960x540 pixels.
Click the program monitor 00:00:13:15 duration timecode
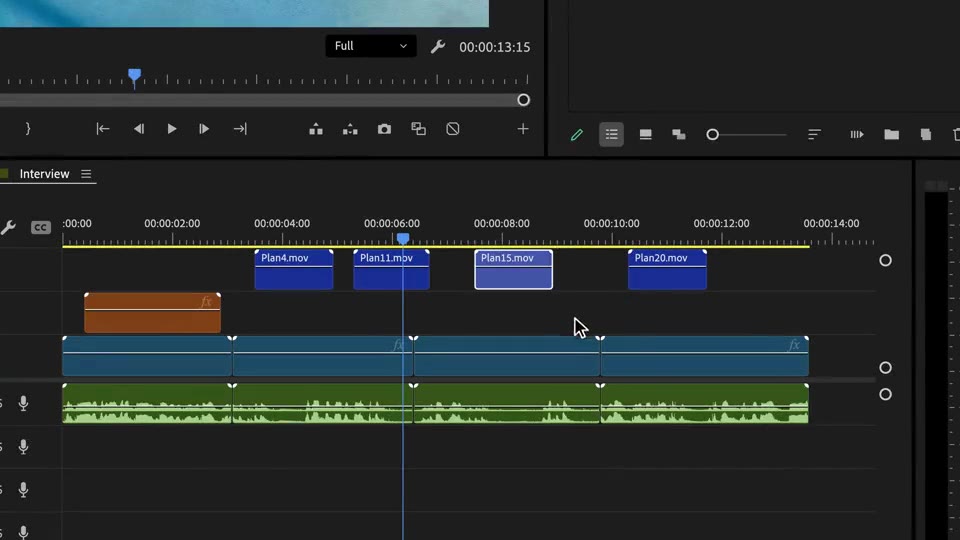click(495, 47)
